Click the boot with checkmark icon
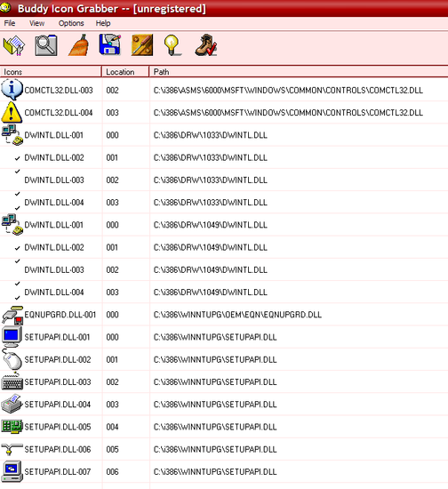The width and height of the screenshot is (448, 489). click(206, 45)
